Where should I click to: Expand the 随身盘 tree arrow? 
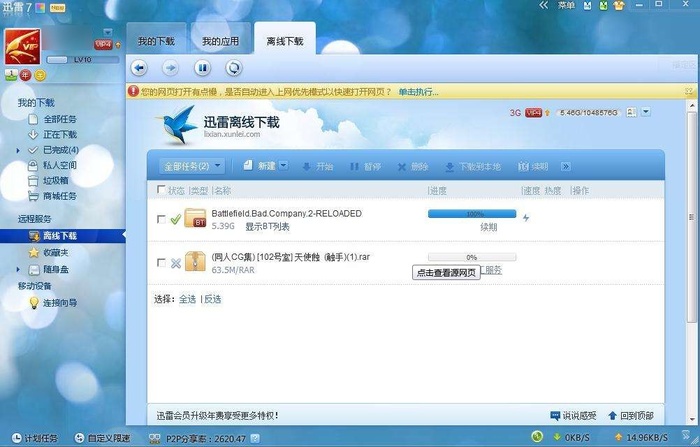(x=18, y=270)
